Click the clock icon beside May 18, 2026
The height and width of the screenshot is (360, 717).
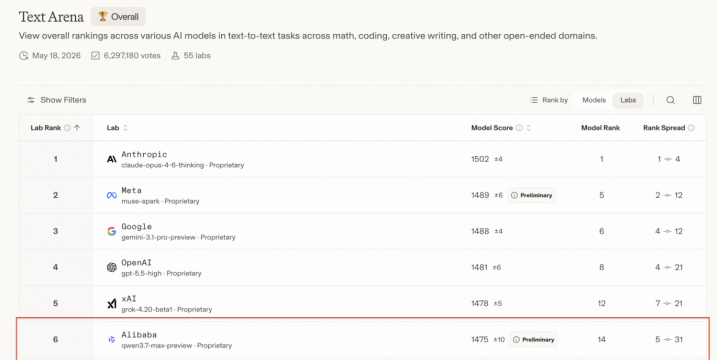[x=23, y=56]
